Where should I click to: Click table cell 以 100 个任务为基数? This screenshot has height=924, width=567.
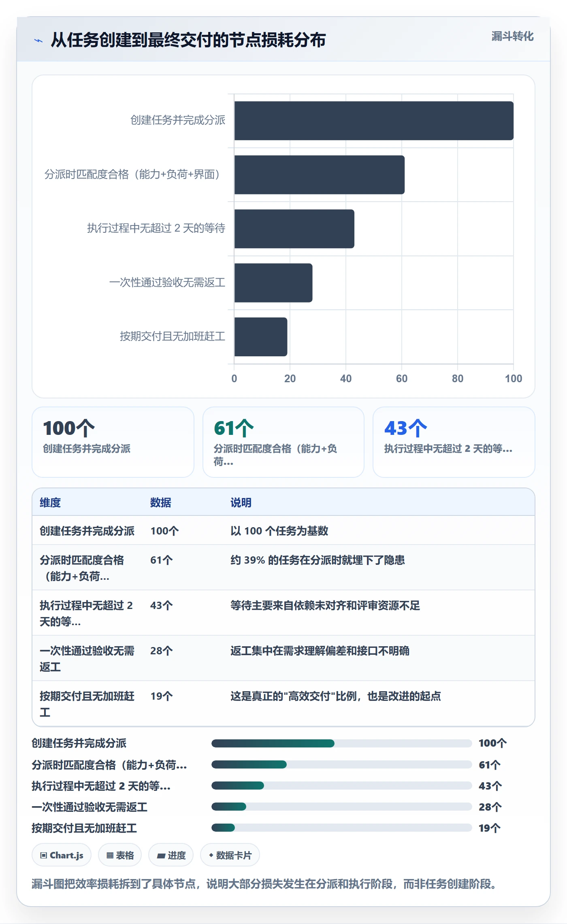pyautogui.click(x=279, y=531)
